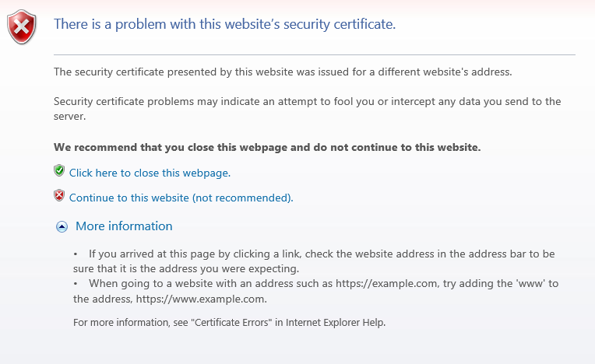Viewport: 595px width, 364px height.
Task: Toggle the More information section label
Action: point(124,226)
